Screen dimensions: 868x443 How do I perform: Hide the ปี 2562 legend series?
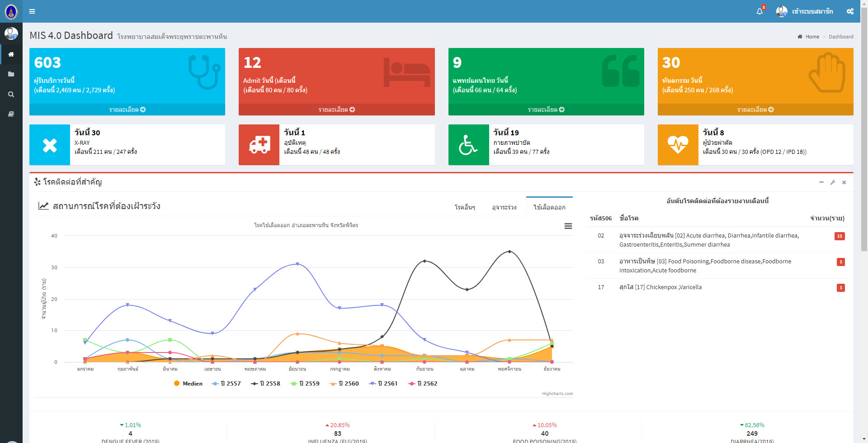pos(423,383)
